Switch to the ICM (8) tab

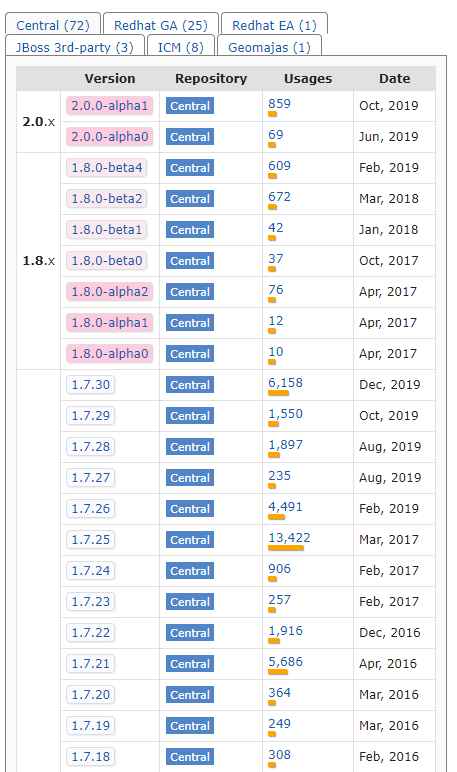click(181, 47)
